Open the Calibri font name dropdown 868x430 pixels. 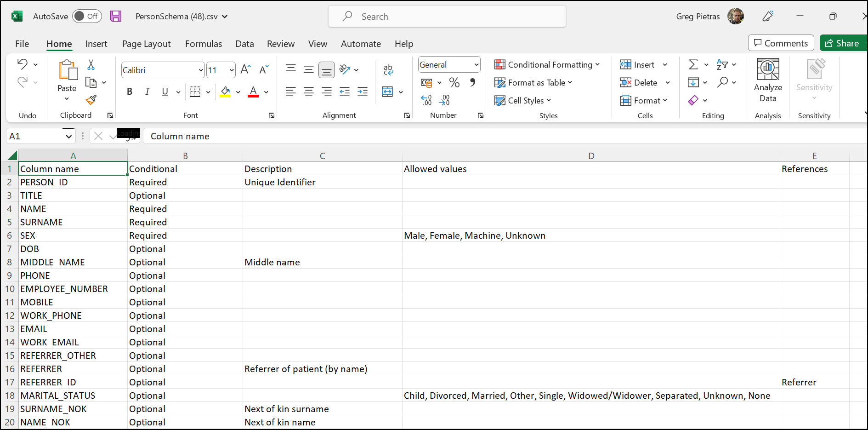201,70
